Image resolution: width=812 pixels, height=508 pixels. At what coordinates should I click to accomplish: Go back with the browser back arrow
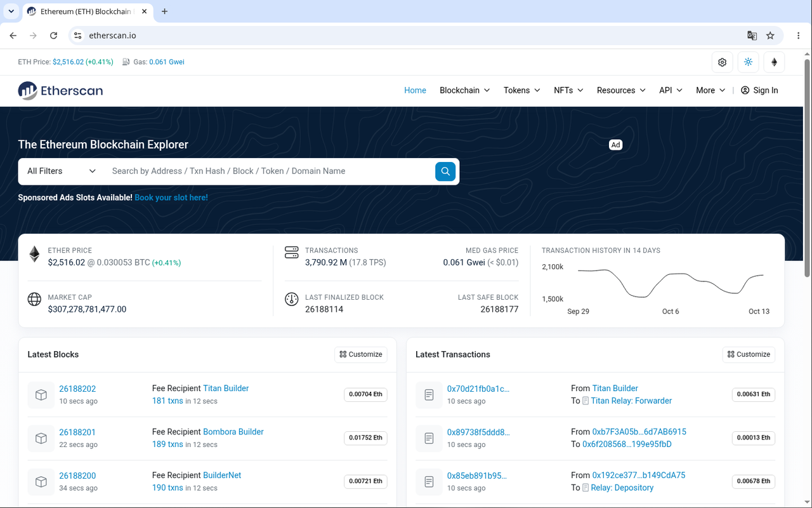(13, 36)
